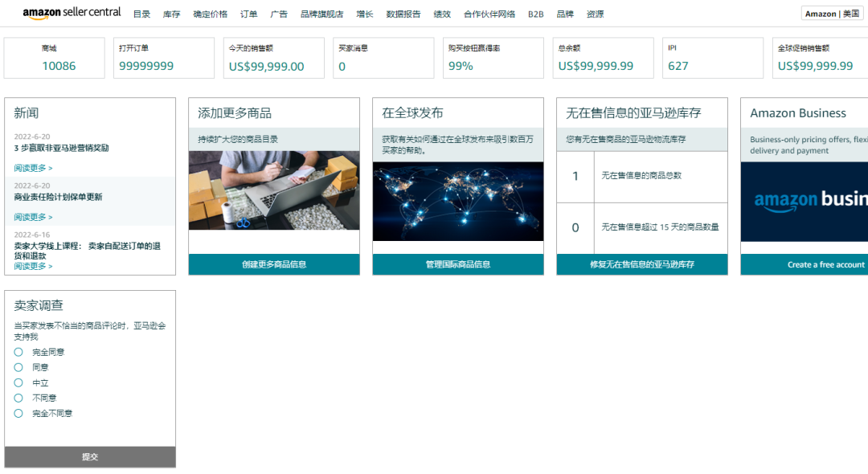Image resolution: width=868 pixels, height=474 pixels.
Task: Click the 修复无在售信息的亚马逊库存 button
Action: [642, 264]
